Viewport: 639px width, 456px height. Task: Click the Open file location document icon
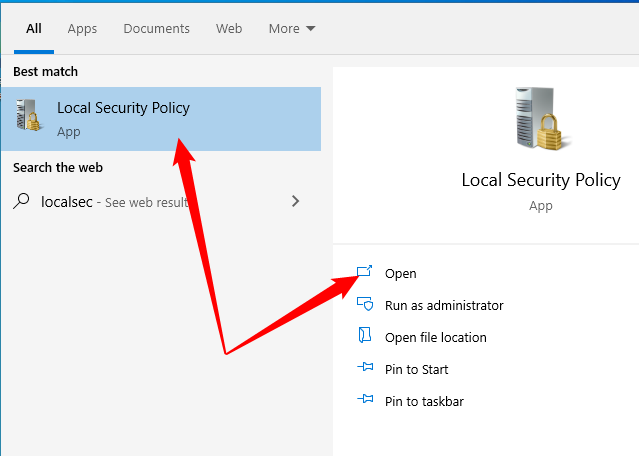pyautogui.click(x=365, y=337)
